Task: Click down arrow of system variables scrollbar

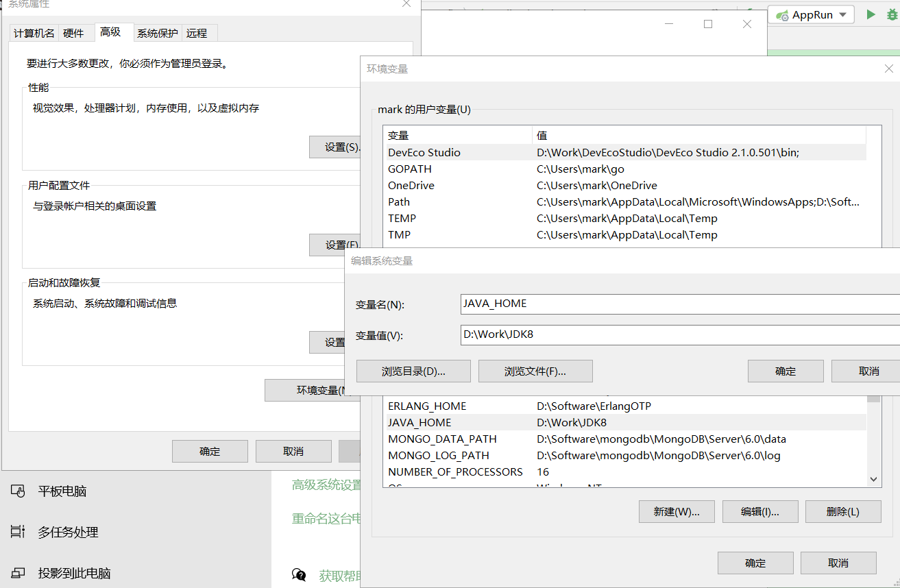Action: [873, 480]
